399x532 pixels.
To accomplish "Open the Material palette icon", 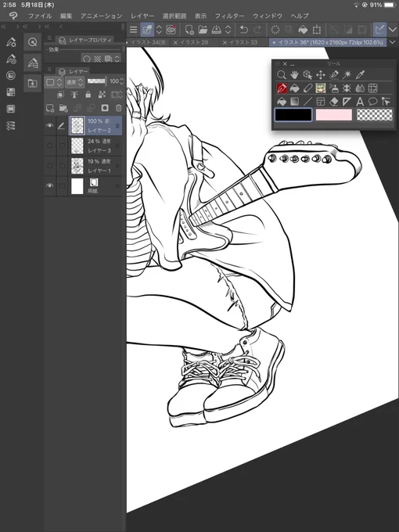I will [33, 83].
